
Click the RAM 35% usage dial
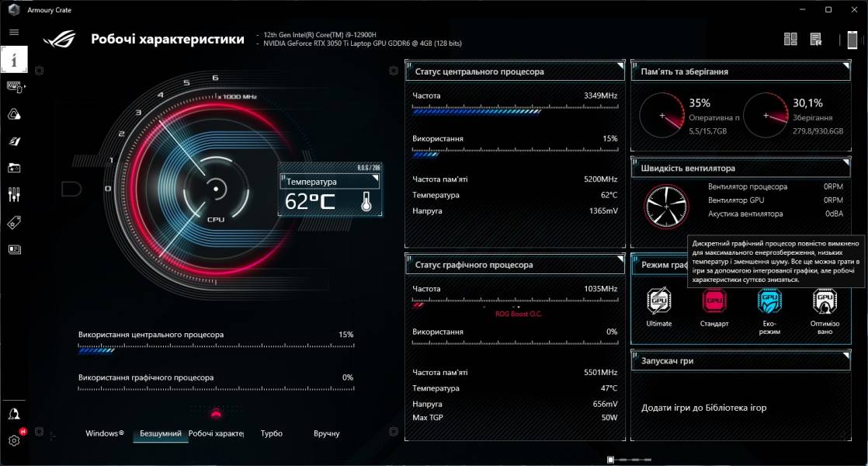click(662, 116)
